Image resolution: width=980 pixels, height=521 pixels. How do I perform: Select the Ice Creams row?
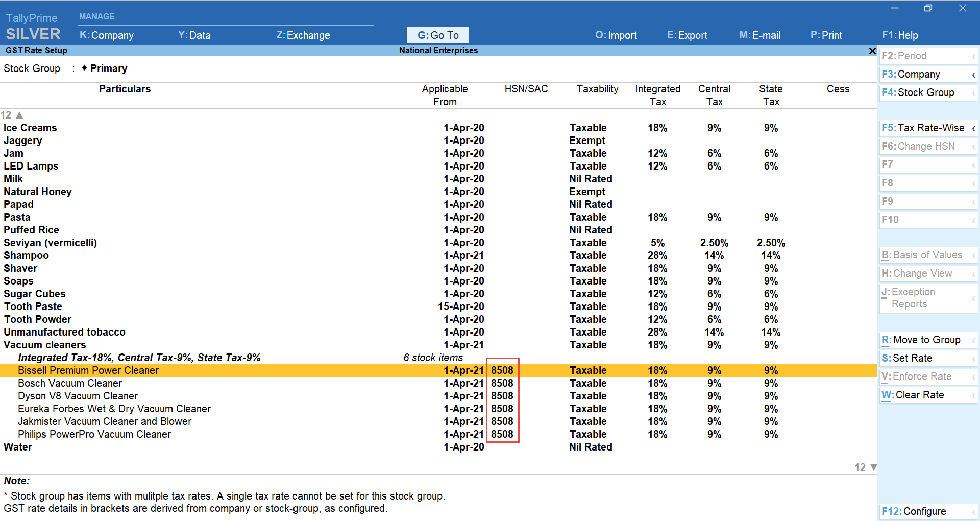[438, 128]
